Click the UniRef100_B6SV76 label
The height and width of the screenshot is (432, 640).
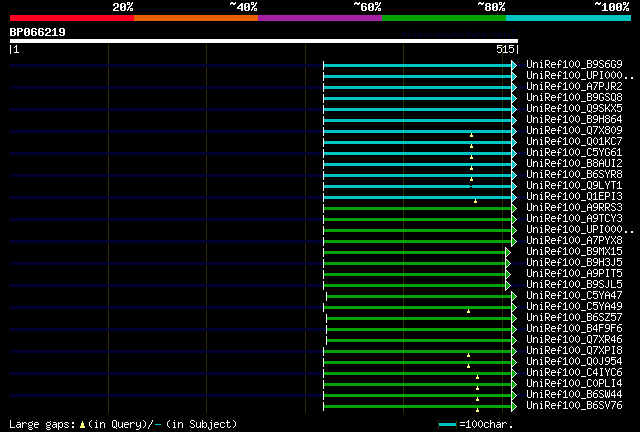tap(574, 406)
